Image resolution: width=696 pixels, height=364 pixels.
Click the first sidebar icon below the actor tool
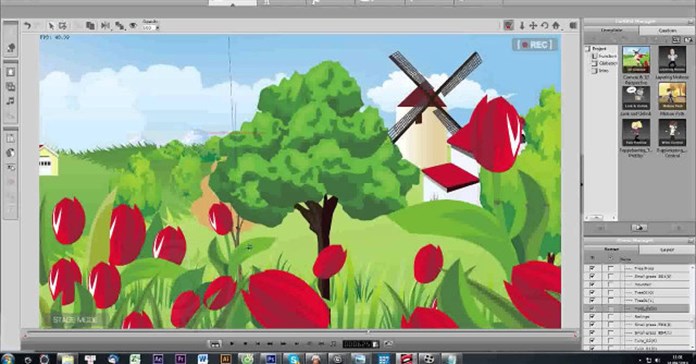tap(11, 72)
